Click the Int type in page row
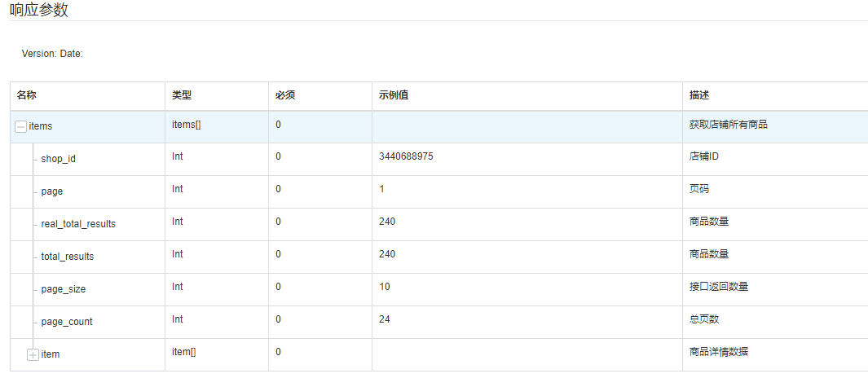868x378 pixels. point(177,189)
